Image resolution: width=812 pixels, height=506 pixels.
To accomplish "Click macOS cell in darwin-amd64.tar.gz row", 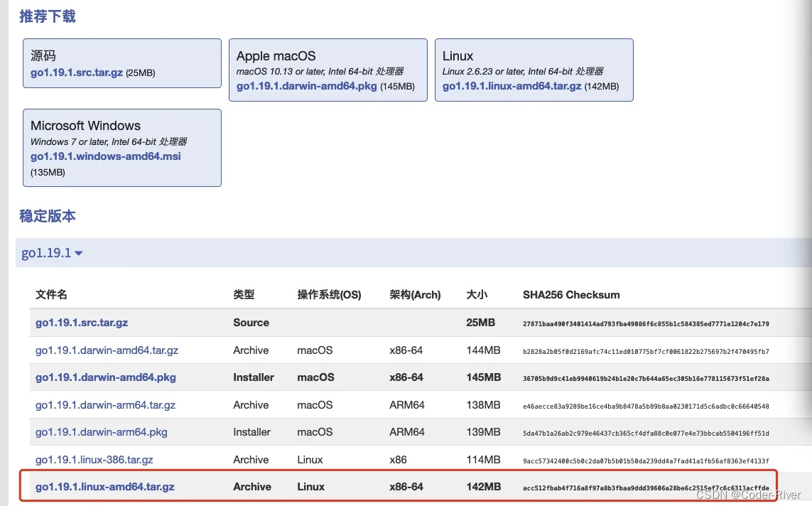I will [x=315, y=350].
